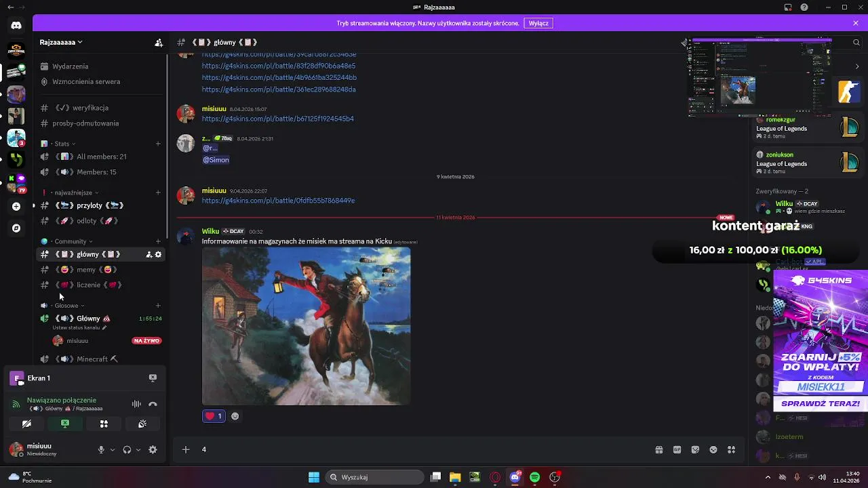Open the soundboard

142,424
